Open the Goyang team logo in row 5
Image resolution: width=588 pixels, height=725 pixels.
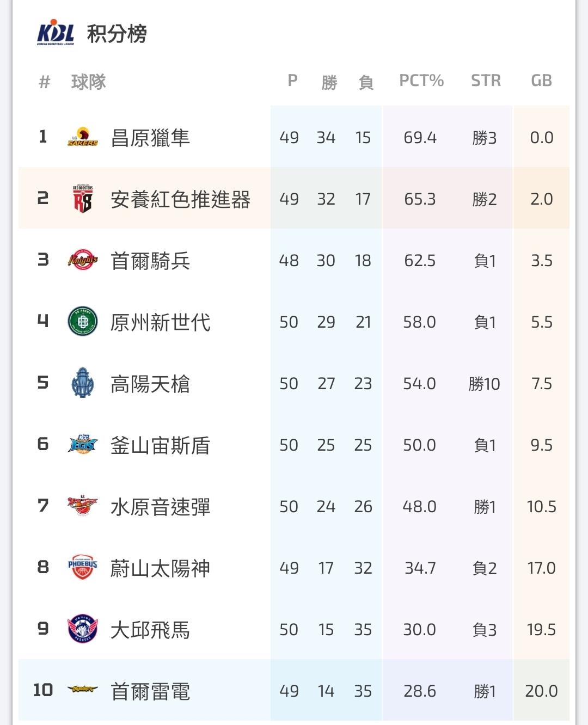click(83, 383)
